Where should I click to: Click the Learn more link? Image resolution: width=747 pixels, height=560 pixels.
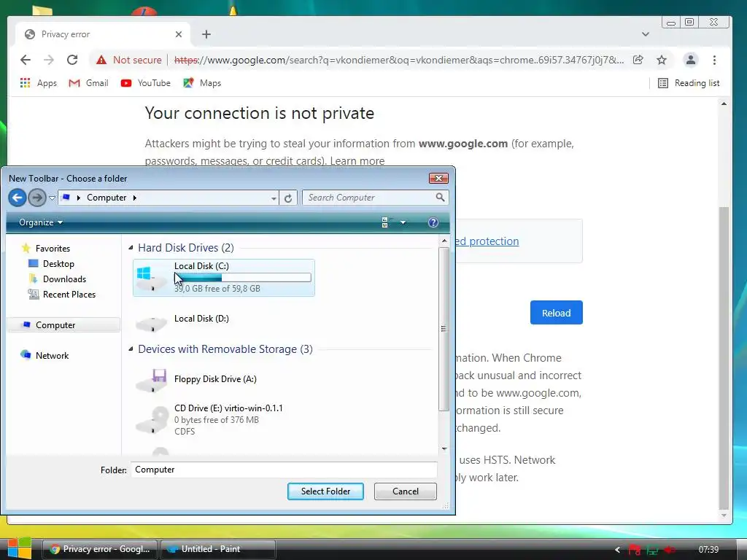pyautogui.click(x=357, y=161)
